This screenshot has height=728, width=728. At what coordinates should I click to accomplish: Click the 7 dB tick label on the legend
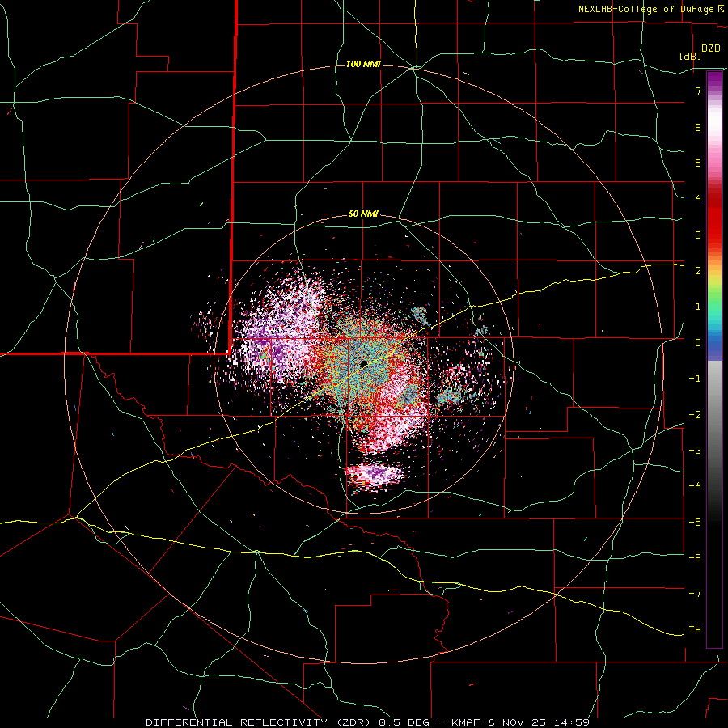698,91
